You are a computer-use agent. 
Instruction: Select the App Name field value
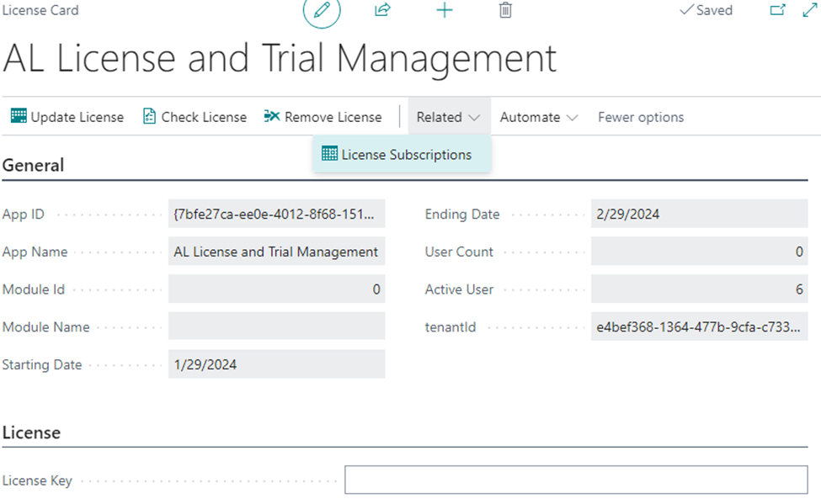pos(276,252)
